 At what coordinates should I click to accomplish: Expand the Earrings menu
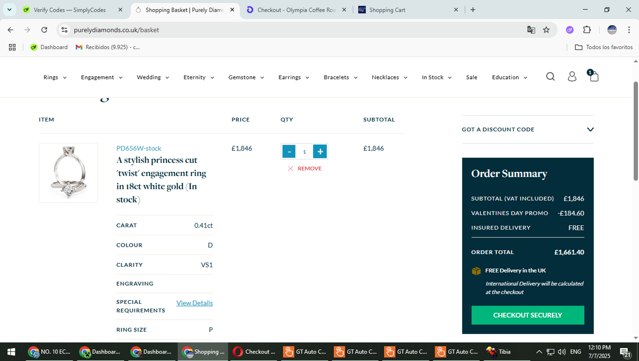tap(294, 77)
